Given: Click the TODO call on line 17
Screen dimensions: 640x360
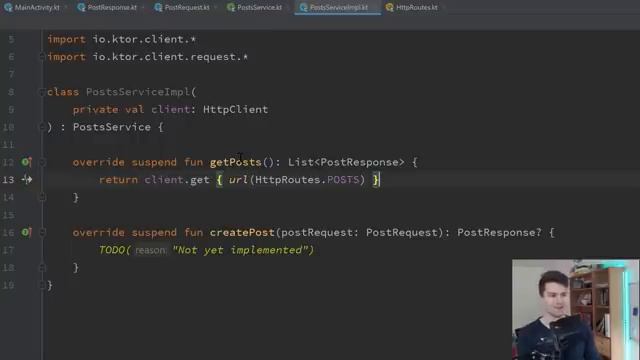Looking at the screenshot, I should [112, 250].
